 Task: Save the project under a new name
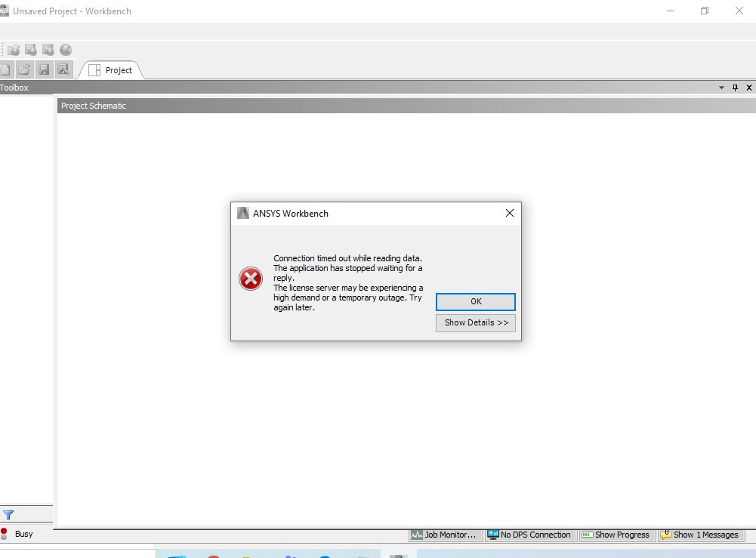point(64,69)
